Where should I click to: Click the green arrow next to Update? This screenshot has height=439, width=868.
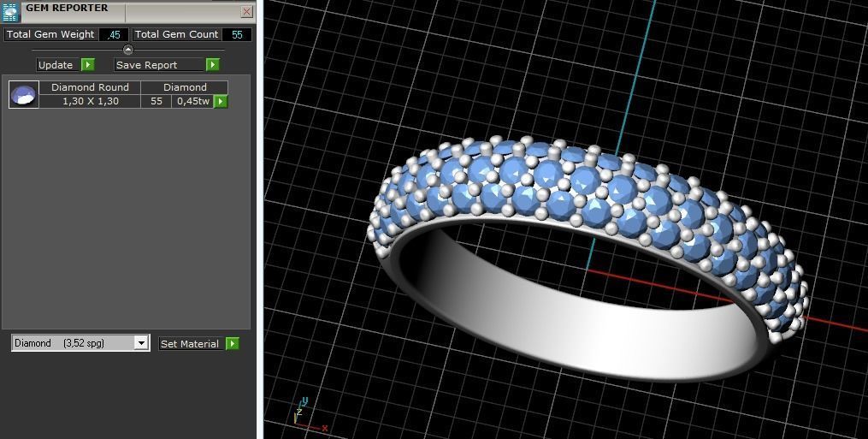coord(88,65)
